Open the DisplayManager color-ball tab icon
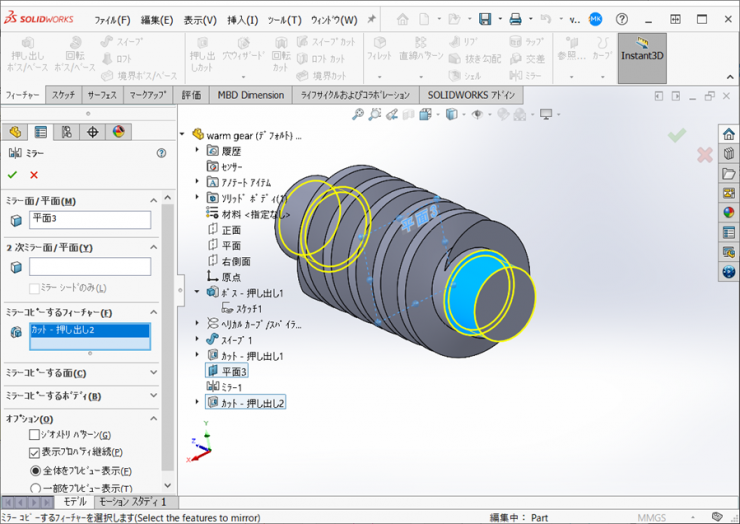Screen dimensions: 740x524 [x=118, y=132]
